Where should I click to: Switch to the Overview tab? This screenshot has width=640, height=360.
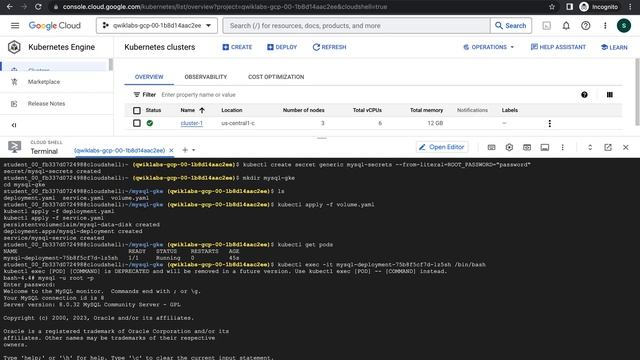(149, 77)
